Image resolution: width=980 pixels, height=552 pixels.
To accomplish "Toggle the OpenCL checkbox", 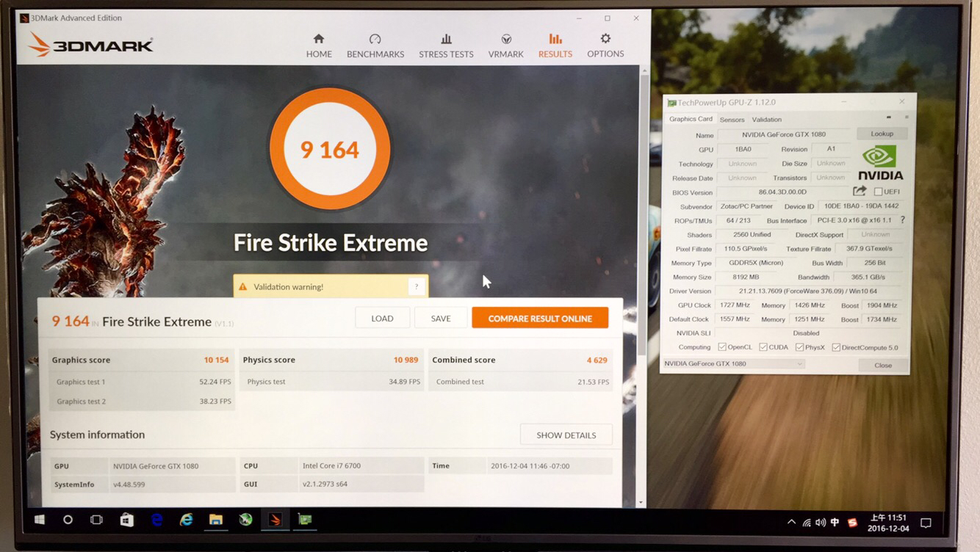I will [722, 347].
